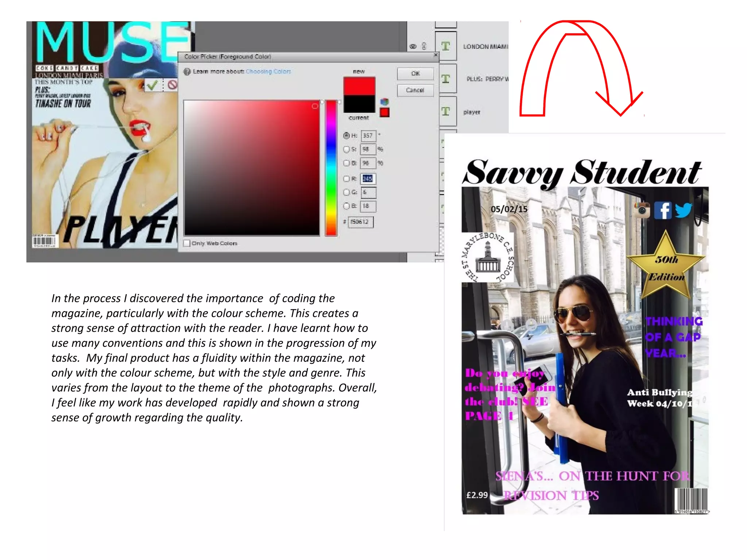Cancel the text edit with red no-entry icon
Viewport: 747px width, 560px height.
pyautogui.click(x=172, y=85)
